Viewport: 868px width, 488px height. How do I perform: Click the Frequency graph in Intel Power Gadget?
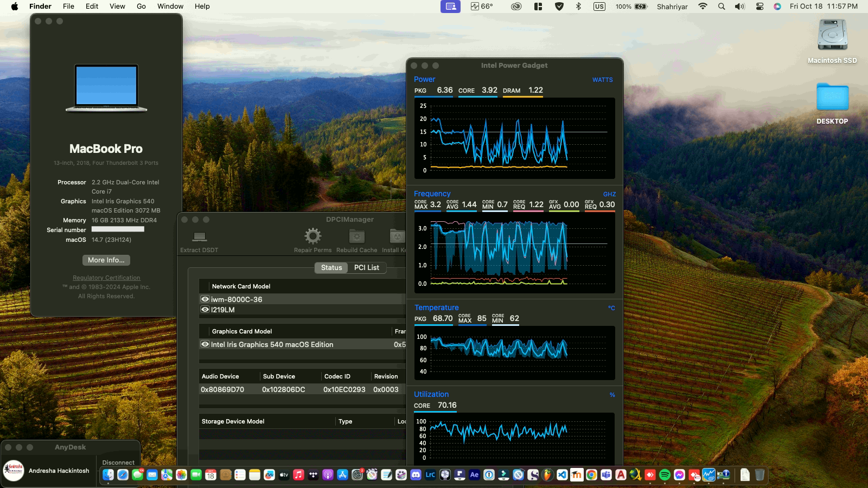click(x=514, y=253)
